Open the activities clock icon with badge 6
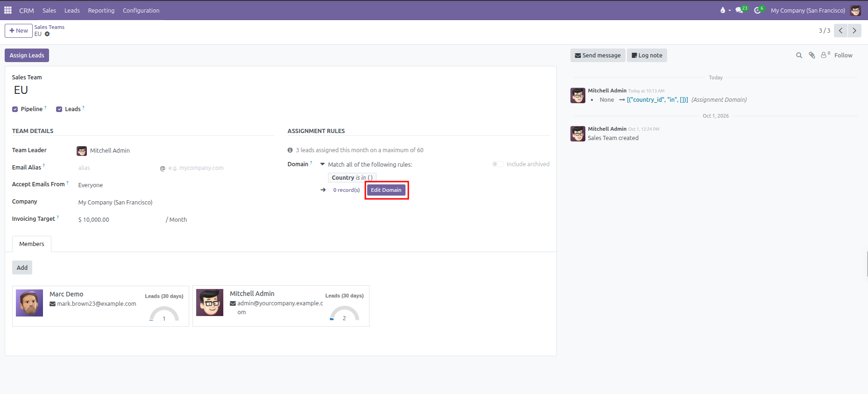Screen dimensions: 868x394 [x=759, y=10]
